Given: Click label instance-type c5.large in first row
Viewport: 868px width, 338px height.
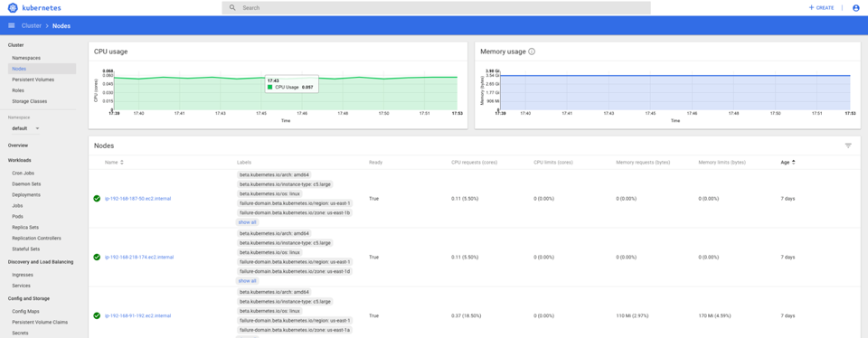Looking at the screenshot, I should [285, 183].
